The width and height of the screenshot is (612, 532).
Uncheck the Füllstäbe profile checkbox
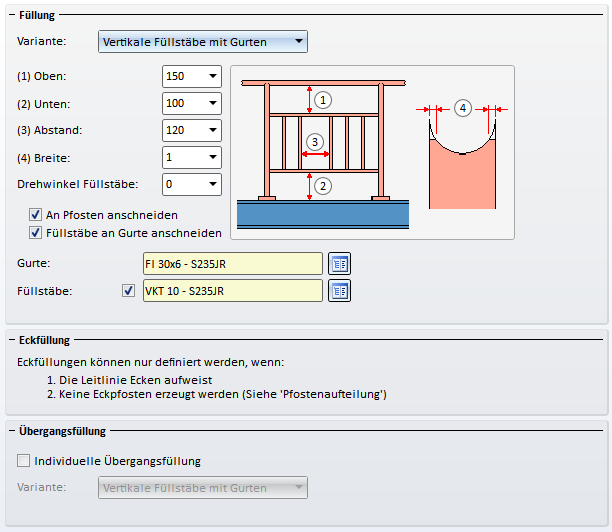(x=128, y=291)
